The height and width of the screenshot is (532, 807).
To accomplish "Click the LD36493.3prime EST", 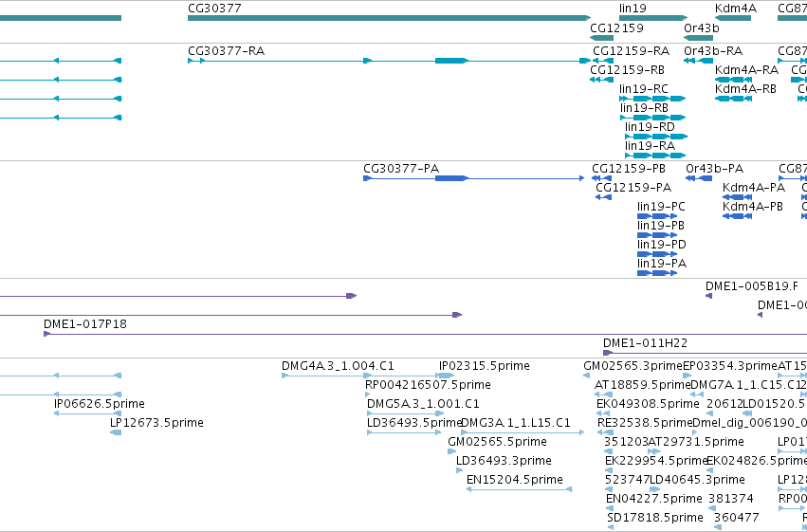I will (459, 471).
